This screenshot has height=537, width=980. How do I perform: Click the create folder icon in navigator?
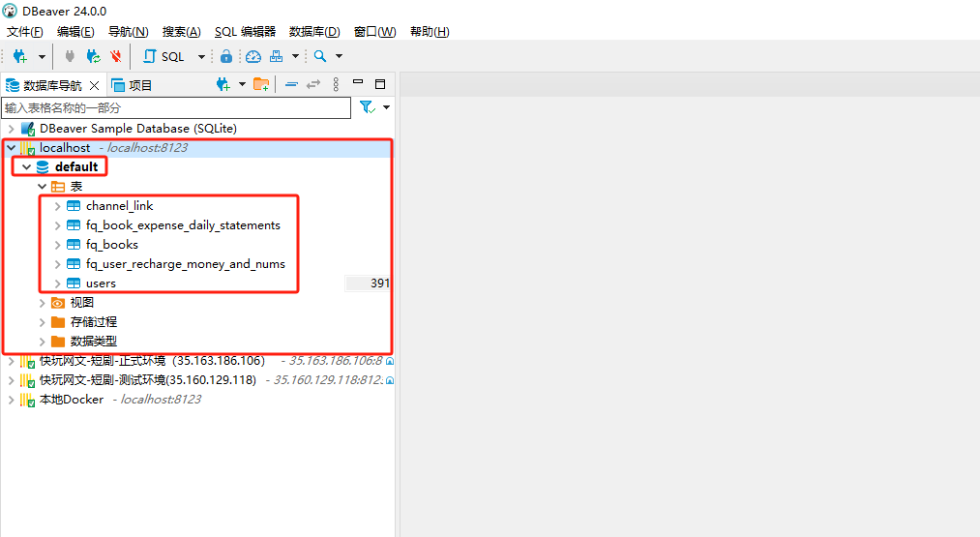(261, 84)
